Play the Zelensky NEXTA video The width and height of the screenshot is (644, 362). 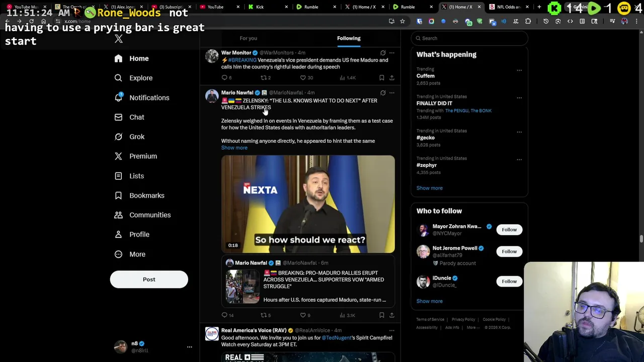308,204
